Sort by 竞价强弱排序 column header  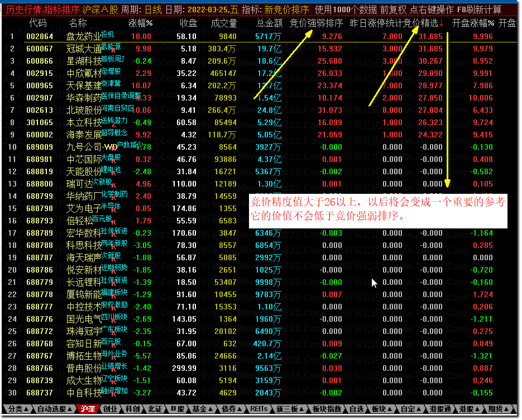[x=317, y=23]
